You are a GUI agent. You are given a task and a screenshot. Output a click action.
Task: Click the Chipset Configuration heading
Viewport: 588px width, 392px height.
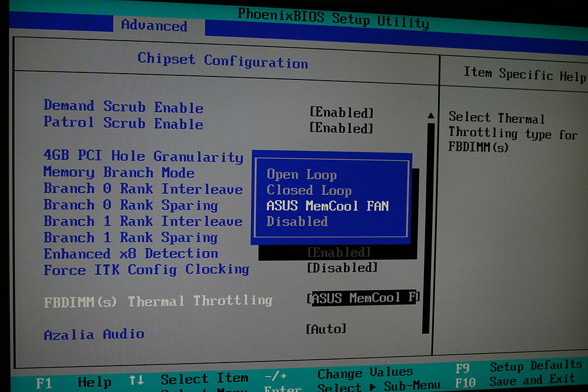click(x=223, y=61)
